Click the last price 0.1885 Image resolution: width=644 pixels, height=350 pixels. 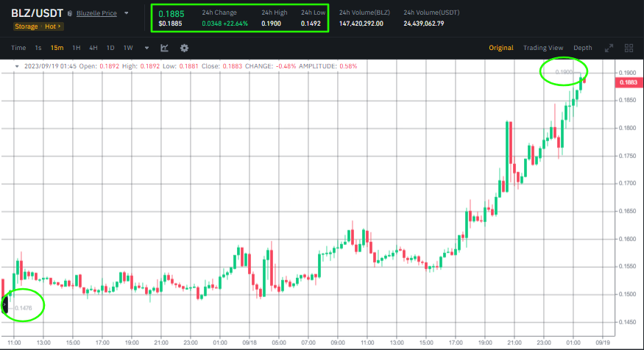point(171,14)
